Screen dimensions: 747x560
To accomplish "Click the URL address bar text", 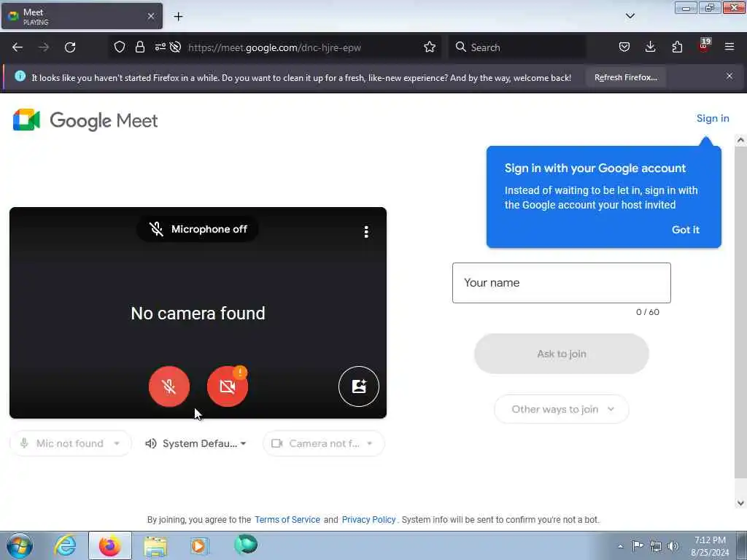I will point(274,47).
